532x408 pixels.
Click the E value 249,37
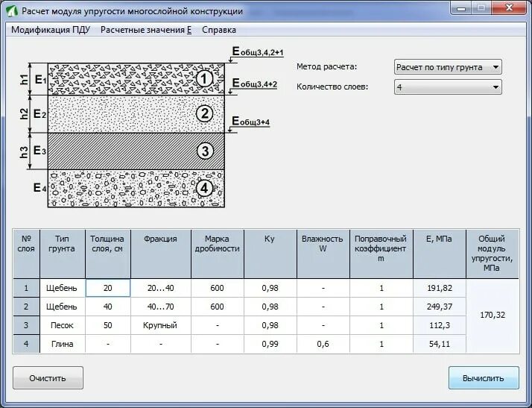click(440, 307)
